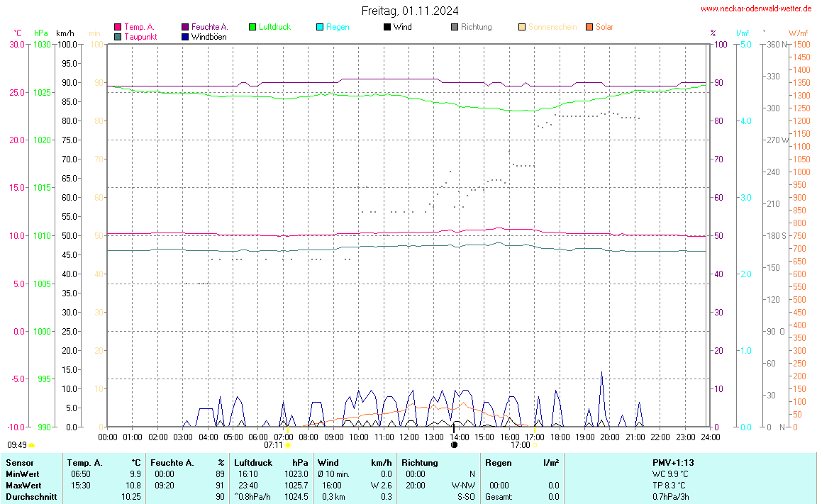Click the moon phase icon below 14:00
817x504 pixels.
pos(454,445)
